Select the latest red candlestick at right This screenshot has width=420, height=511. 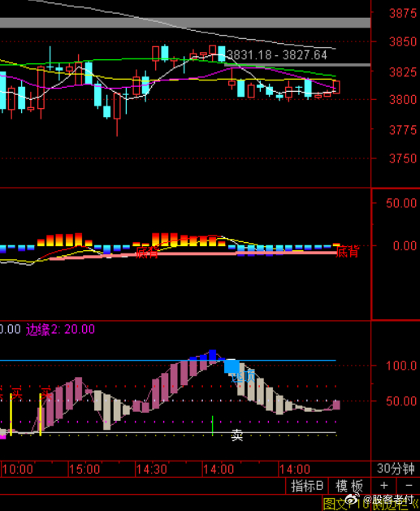click(336, 87)
